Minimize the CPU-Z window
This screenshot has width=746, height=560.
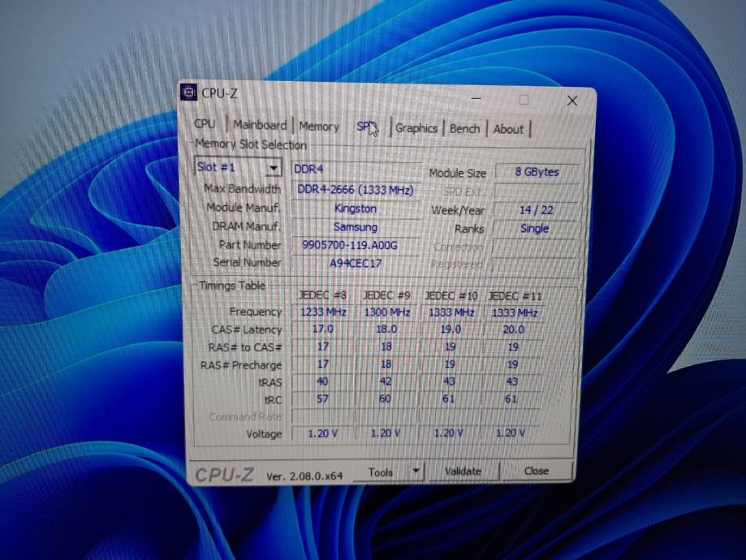tap(476, 98)
